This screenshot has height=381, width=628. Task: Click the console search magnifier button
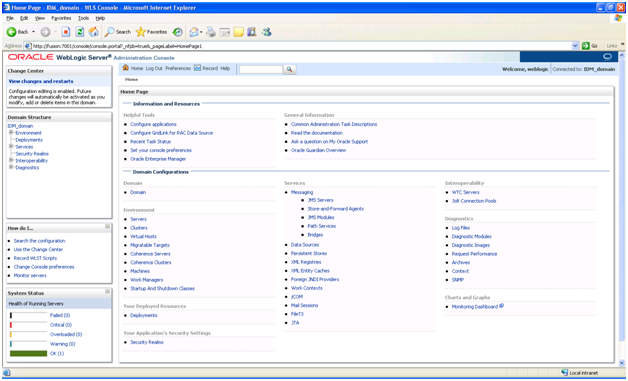click(289, 69)
